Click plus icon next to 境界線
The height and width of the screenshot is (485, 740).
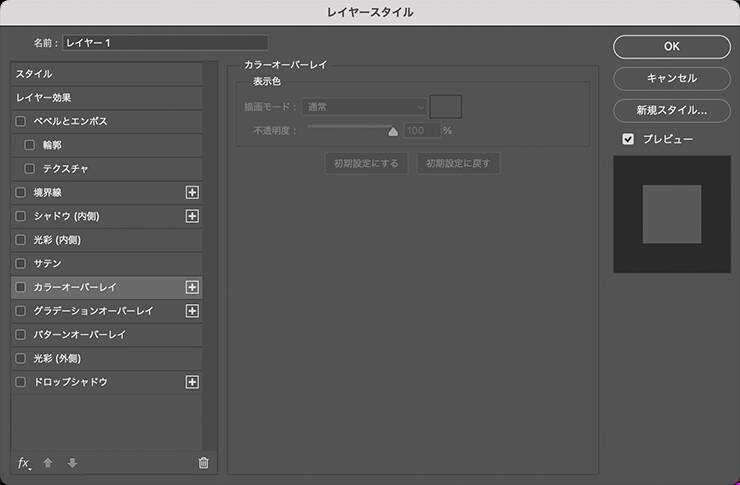coord(192,192)
